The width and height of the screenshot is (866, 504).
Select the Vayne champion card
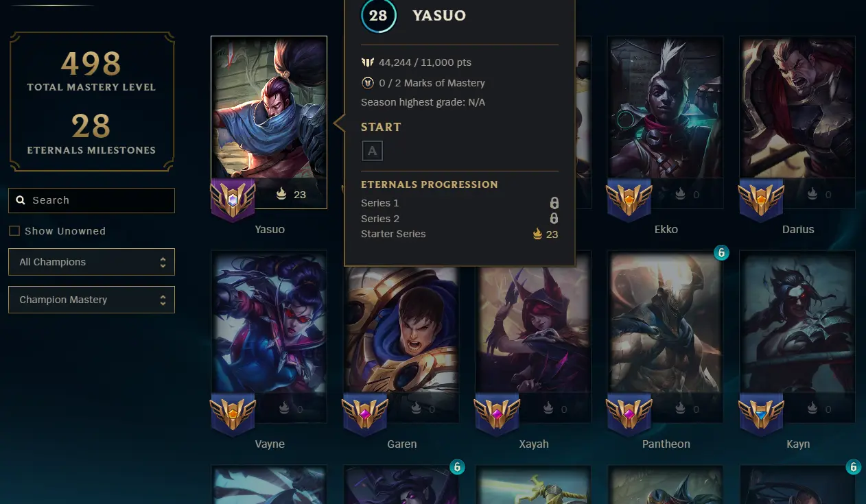(x=269, y=337)
